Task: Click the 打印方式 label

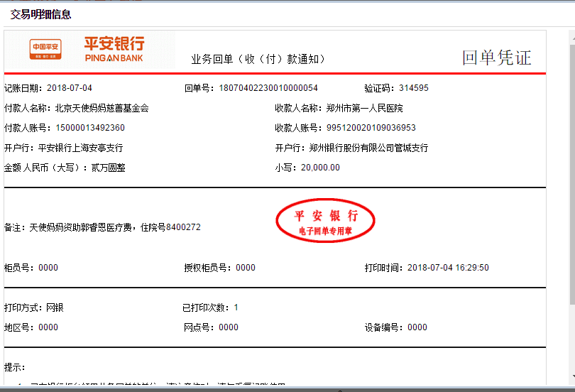Action: point(23,307)
